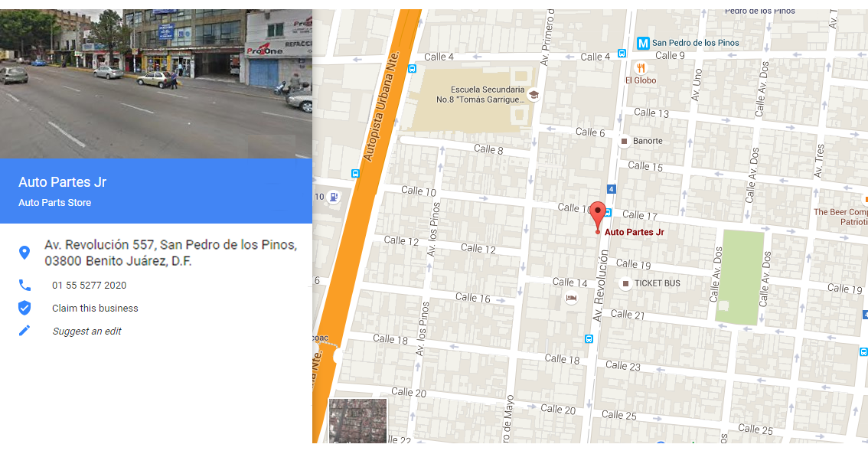Click the pencil edit icon

click(24, 331)
